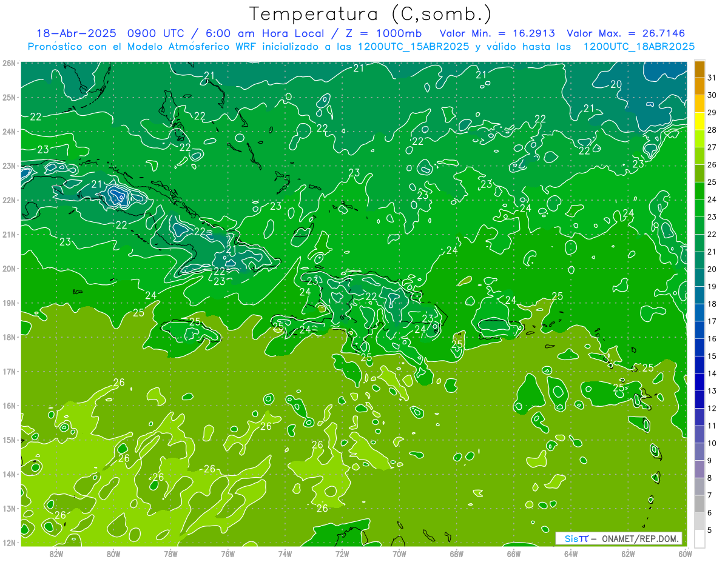Click the '70W' longitude axis label
The height and width of the screenshot is (562, 728).
(399, 553)
